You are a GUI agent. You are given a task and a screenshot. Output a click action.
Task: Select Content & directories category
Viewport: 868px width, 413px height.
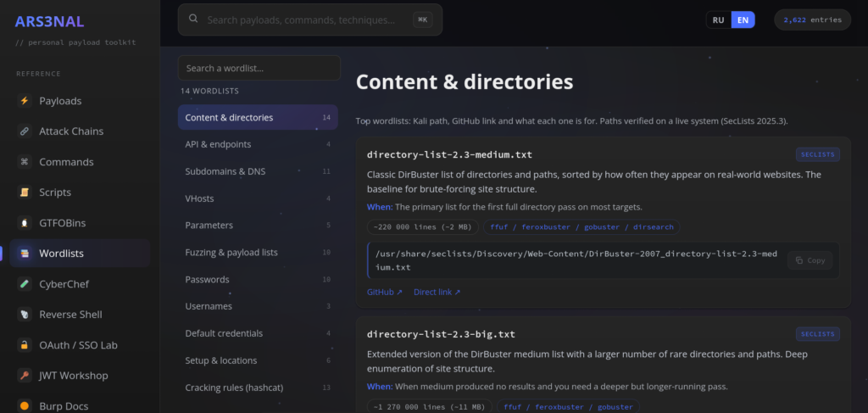tap(258, 117)
